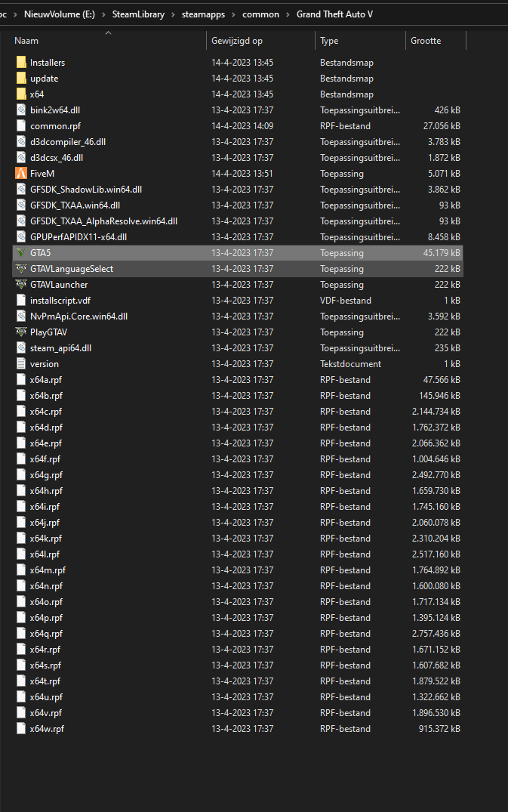Image resolution: width=508 pixels, height=812 pixels.
Task: Click the steam_api64.dll file icon
Action: [21, 348]
